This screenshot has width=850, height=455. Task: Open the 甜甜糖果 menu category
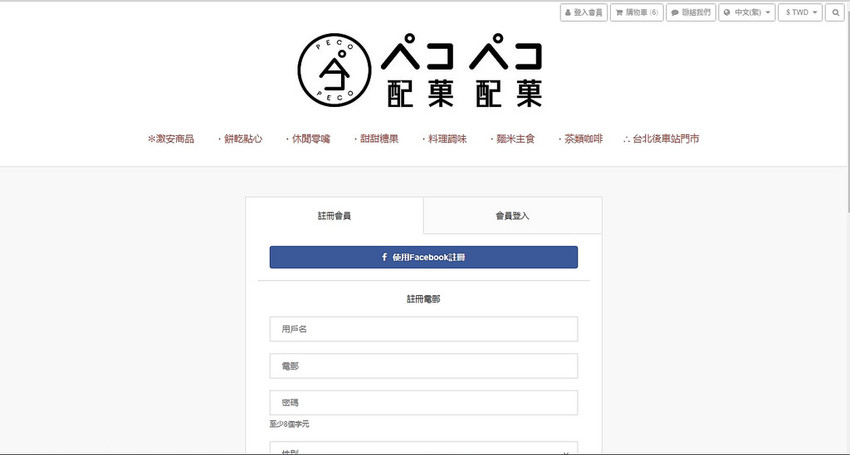376,139
